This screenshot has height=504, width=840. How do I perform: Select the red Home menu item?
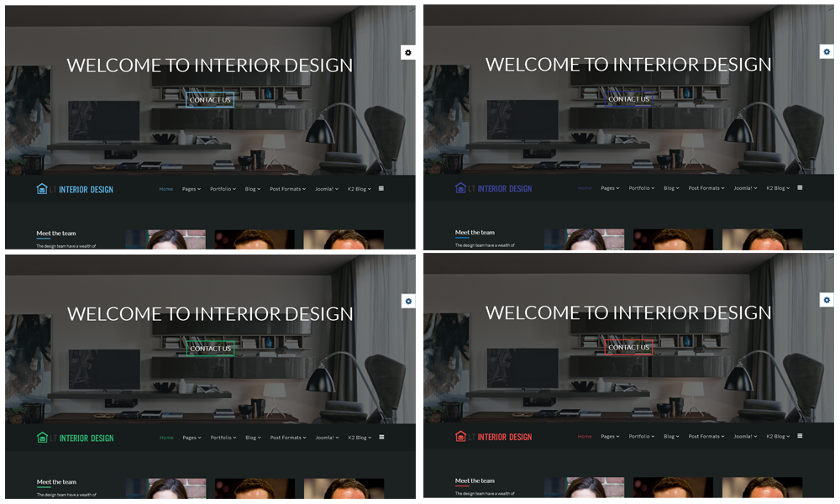[x=585, y=436]
